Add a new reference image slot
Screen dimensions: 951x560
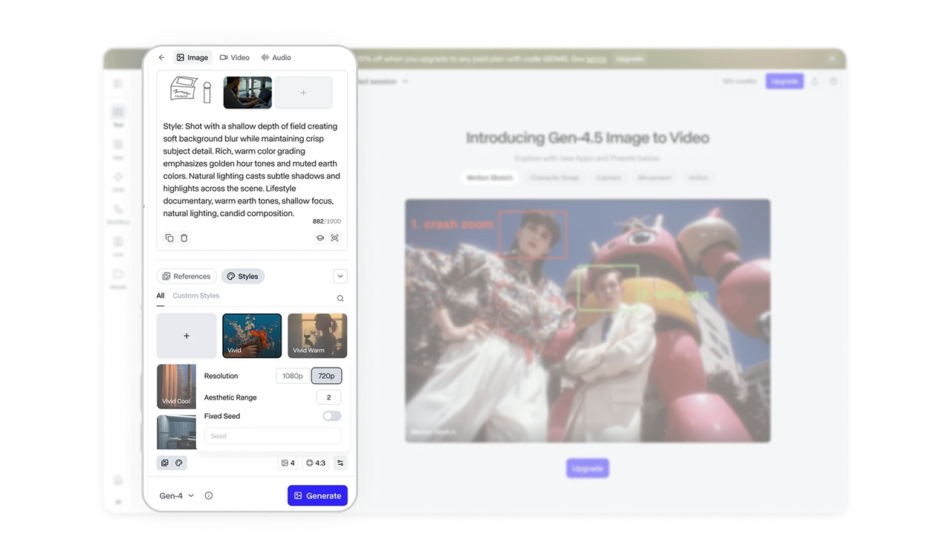(x=303, y=93)
